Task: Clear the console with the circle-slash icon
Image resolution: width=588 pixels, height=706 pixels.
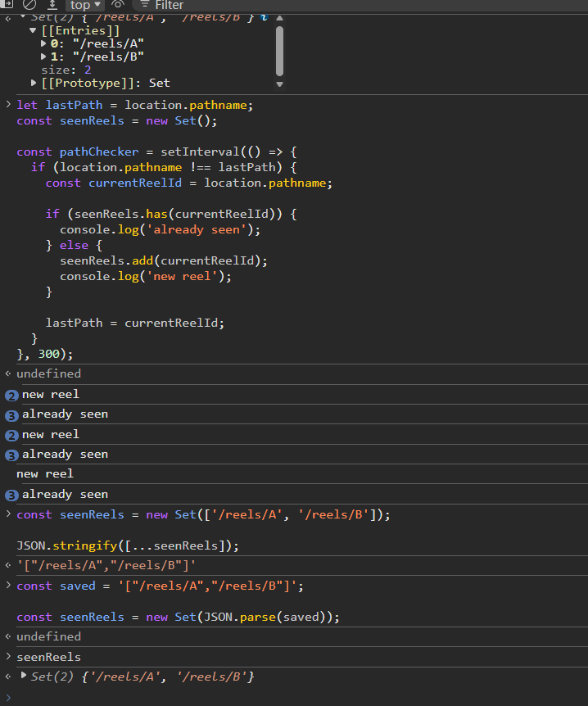Action: tap(29, 4)
